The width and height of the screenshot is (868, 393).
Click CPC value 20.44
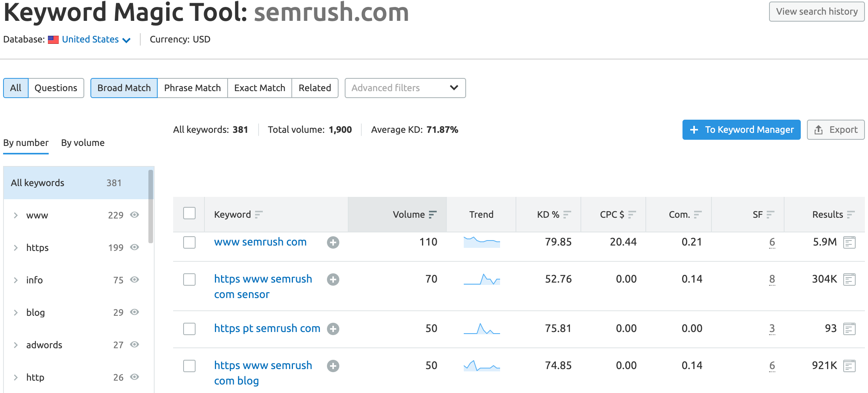pyautogui.click(x=623, y=242)
